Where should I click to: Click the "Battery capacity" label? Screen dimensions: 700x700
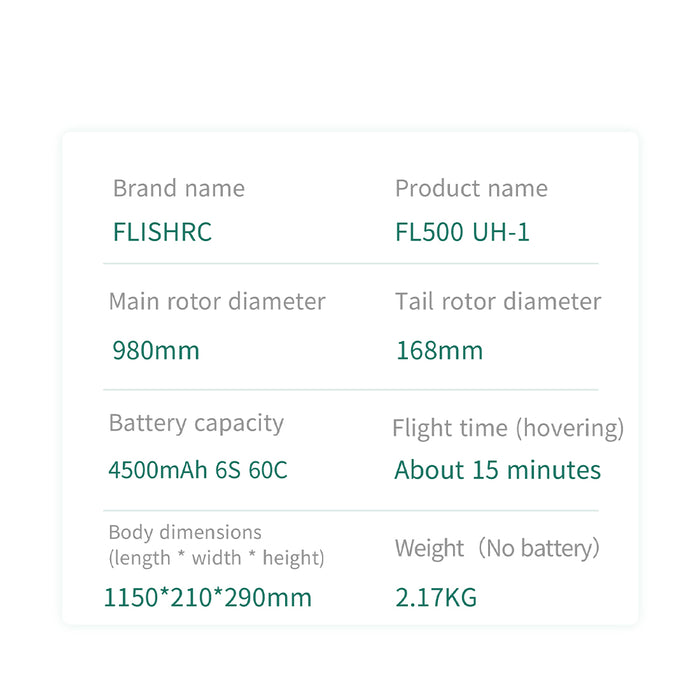[x=196, y=423]
